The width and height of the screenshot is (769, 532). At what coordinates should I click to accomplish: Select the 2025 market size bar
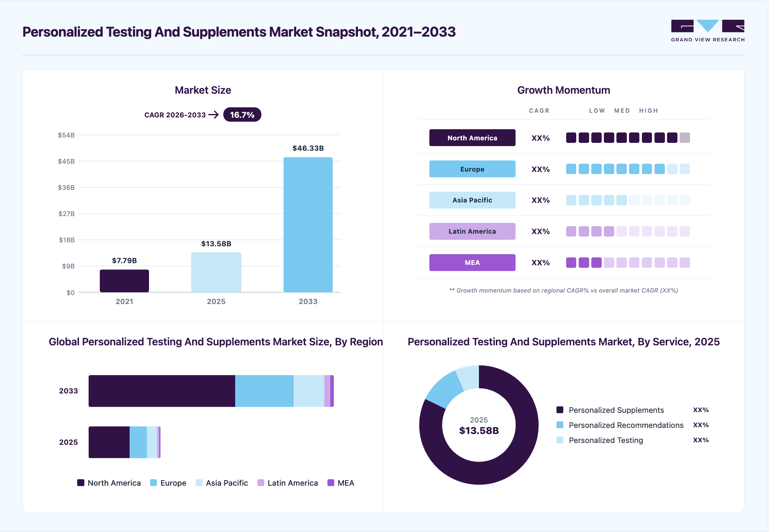tap(216, 272)
